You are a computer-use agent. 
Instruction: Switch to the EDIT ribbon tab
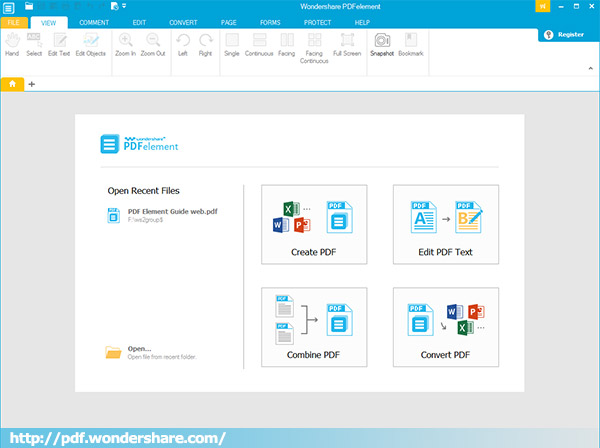click(x=139, y=23)
